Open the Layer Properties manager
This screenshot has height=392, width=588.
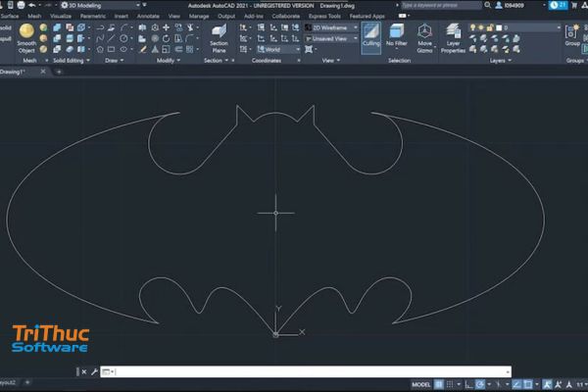coord(453,38)
